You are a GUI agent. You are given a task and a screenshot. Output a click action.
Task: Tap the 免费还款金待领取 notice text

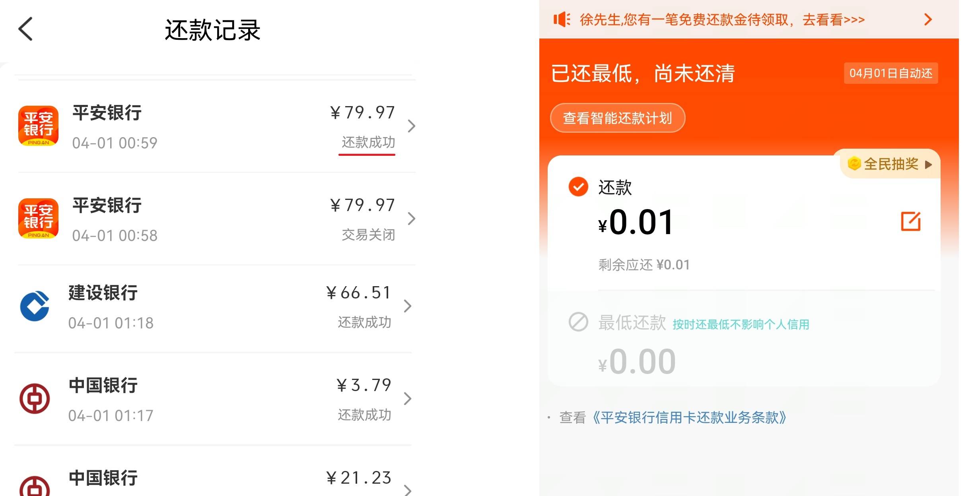[722, 19]
